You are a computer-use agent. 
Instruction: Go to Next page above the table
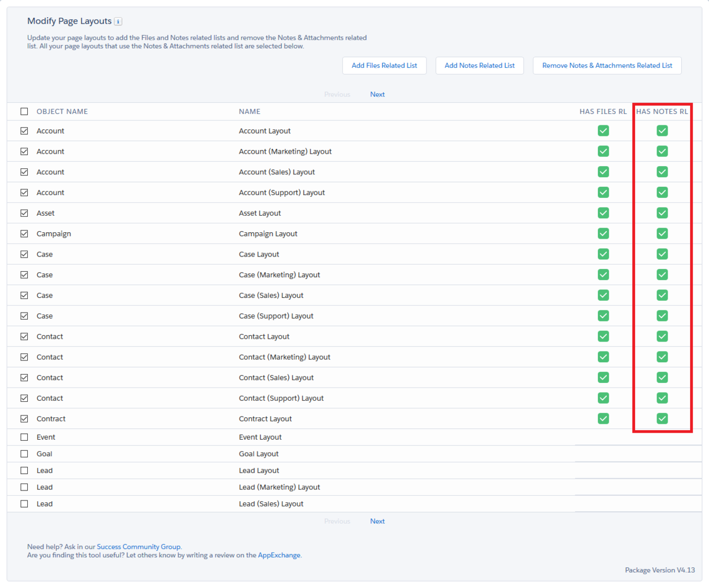tap(378, 95)
